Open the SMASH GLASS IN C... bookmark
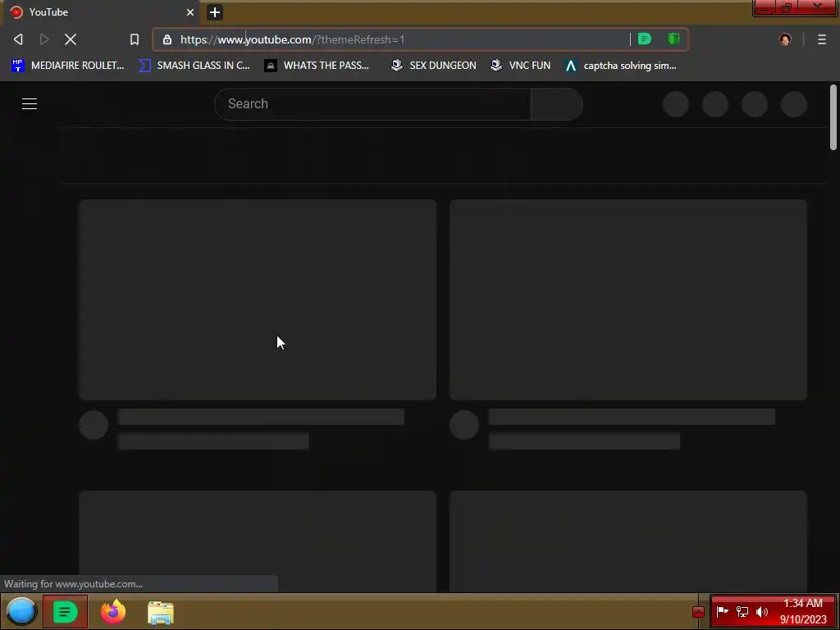This screenshot has width=840, height=630. [x=194, y=66]
